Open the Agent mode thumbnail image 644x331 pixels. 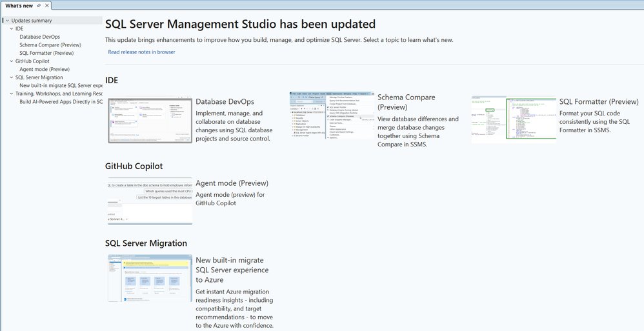coord(150,202)
